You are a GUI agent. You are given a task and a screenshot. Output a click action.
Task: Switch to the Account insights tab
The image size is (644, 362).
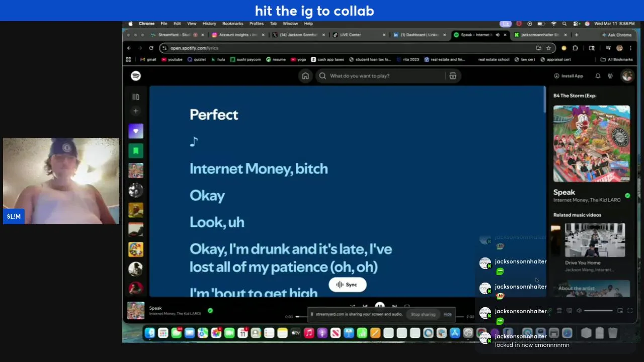pos(238,35)
